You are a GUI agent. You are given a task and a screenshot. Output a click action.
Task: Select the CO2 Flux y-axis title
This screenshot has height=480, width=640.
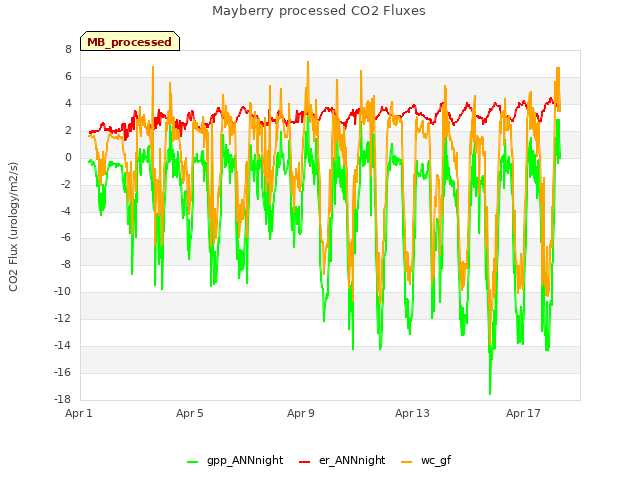(x=13, y=227)
